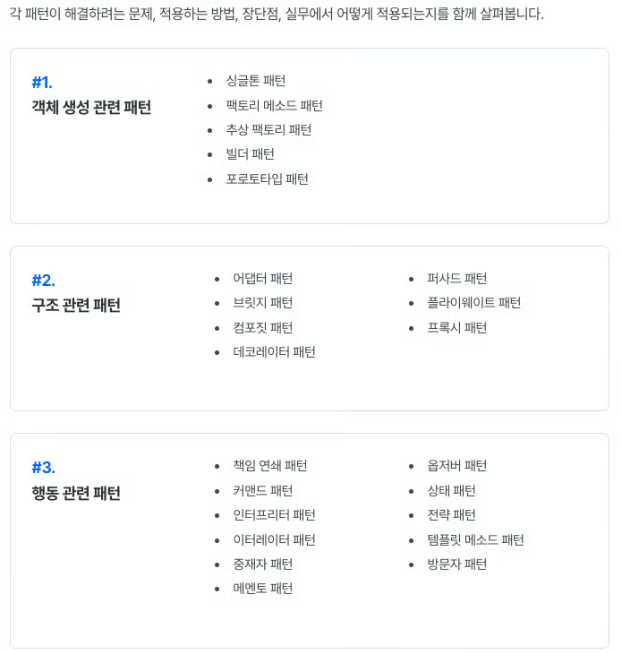The width and height of the screenshot is (622, 652).
Task: Click the 팩토리 메소드 패턴 link
Action: pos(273,105)
